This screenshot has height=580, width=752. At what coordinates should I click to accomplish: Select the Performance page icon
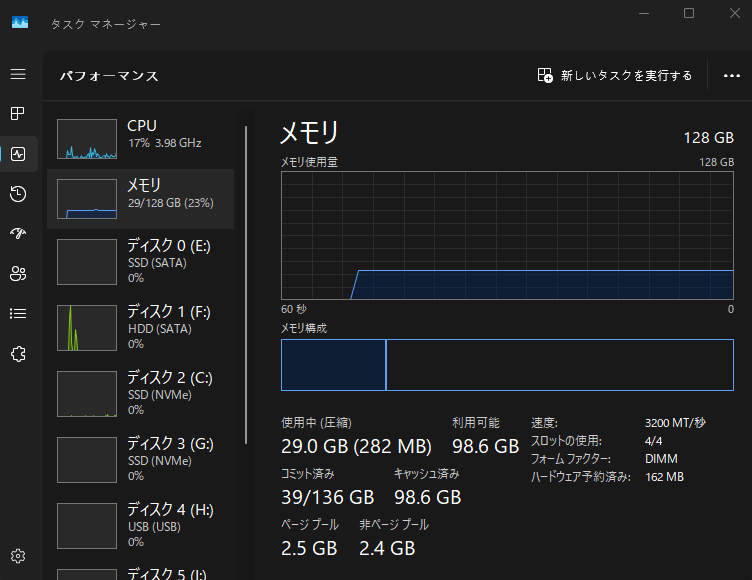18,154
